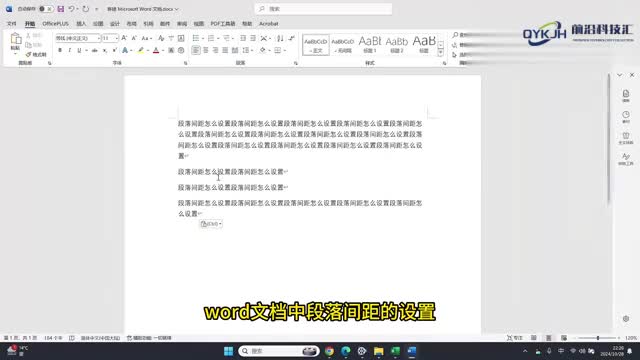Expand the Styles gallery more arrow
640x360 pixels.
(440, 53)
